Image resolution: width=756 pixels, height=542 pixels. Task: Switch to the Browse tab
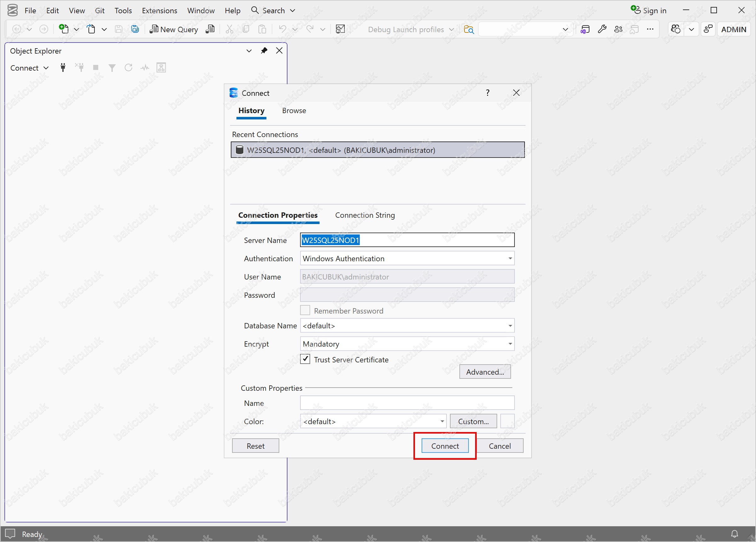click(x=294, y=111)
